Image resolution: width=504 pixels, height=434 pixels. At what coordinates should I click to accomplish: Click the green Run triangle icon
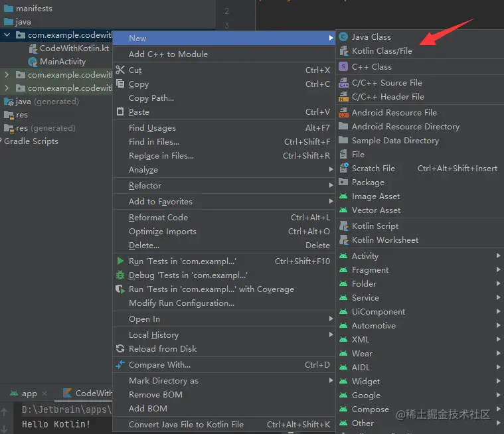tap(120, 261)
